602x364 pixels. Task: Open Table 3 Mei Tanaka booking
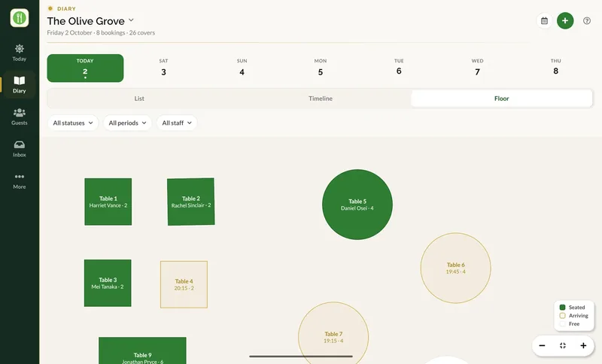[108, 283]
